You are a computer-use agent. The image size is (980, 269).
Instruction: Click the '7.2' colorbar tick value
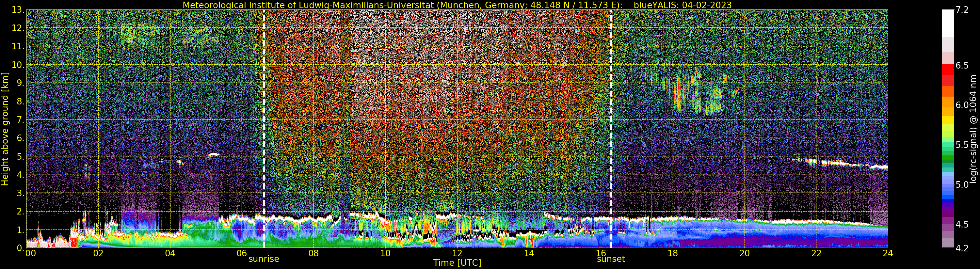coord(962,10)
